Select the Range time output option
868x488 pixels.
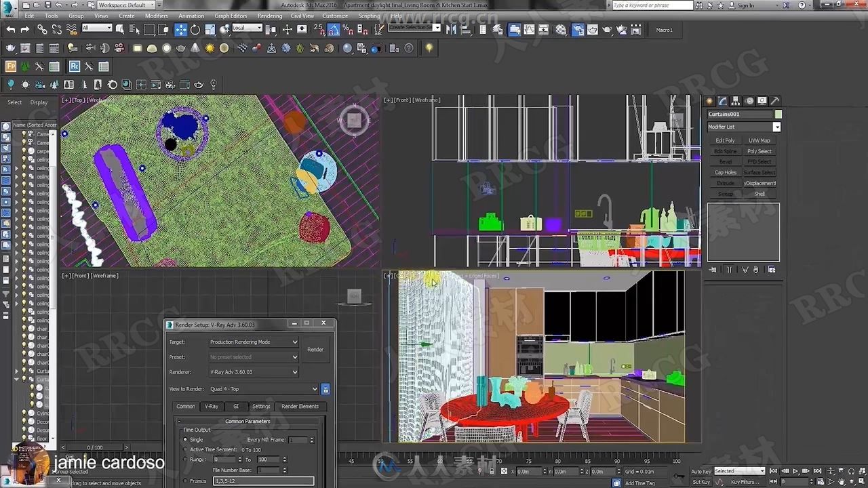[x=186, y=460]
